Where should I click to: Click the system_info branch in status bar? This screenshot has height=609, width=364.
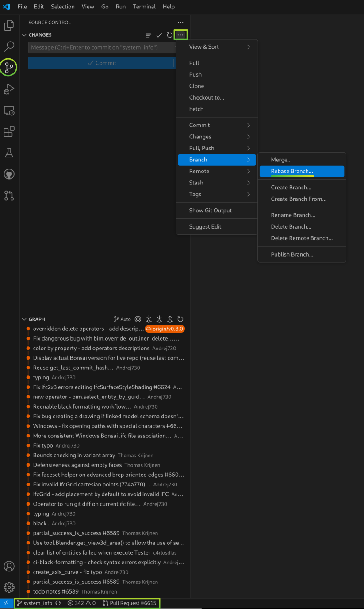coord(34,603)
